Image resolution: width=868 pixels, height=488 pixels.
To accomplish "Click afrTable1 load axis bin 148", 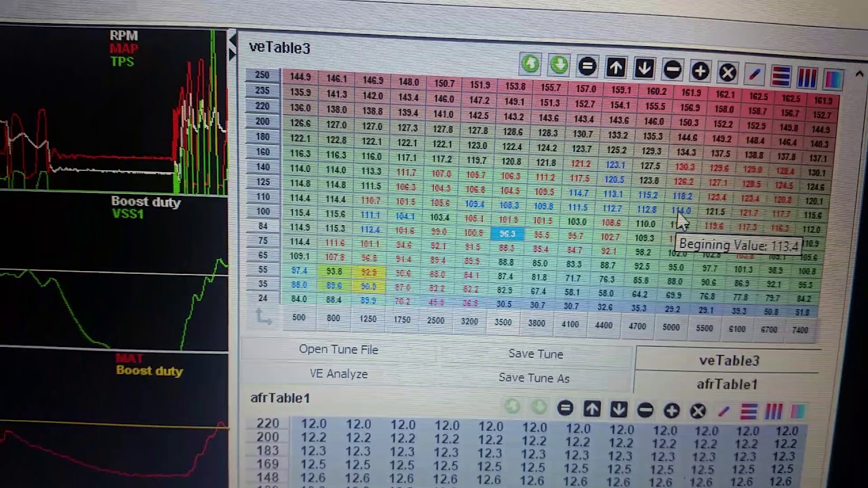I will click(x=268, y=478).
